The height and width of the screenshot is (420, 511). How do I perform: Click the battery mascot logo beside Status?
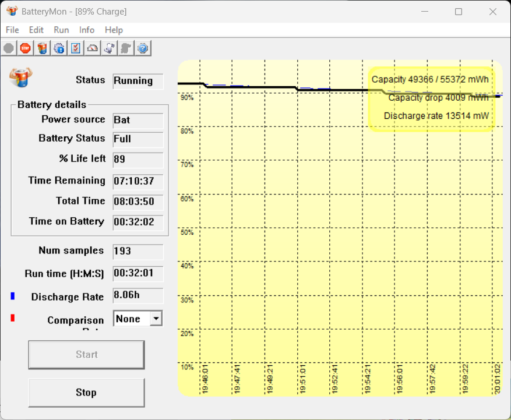[21, 77]
